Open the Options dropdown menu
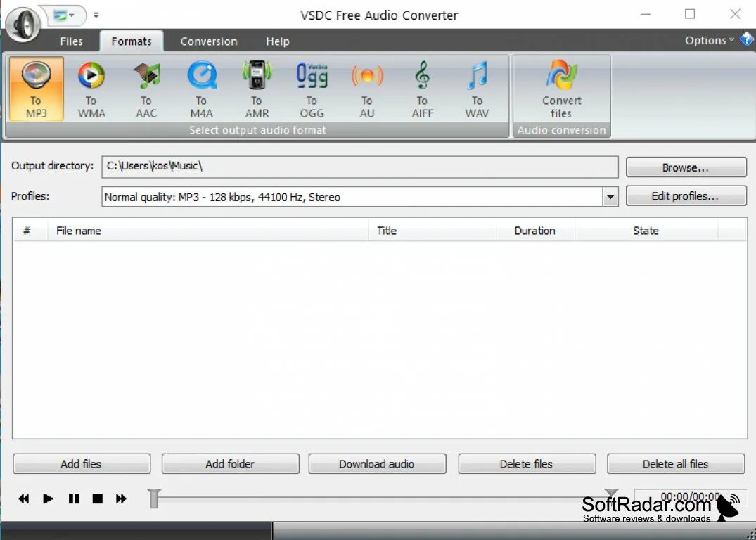This screenshot has height=540, width=756. 709,41
